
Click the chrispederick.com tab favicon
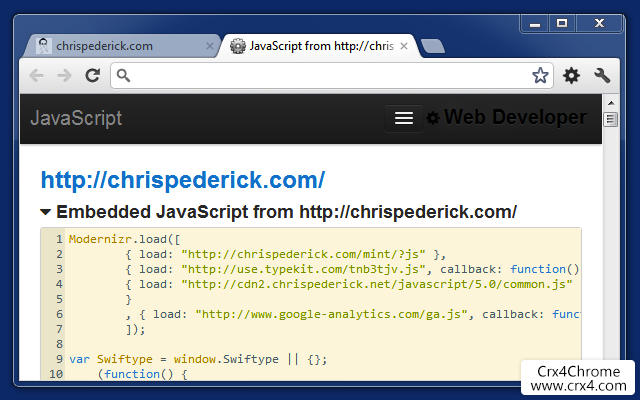(44, 46)
